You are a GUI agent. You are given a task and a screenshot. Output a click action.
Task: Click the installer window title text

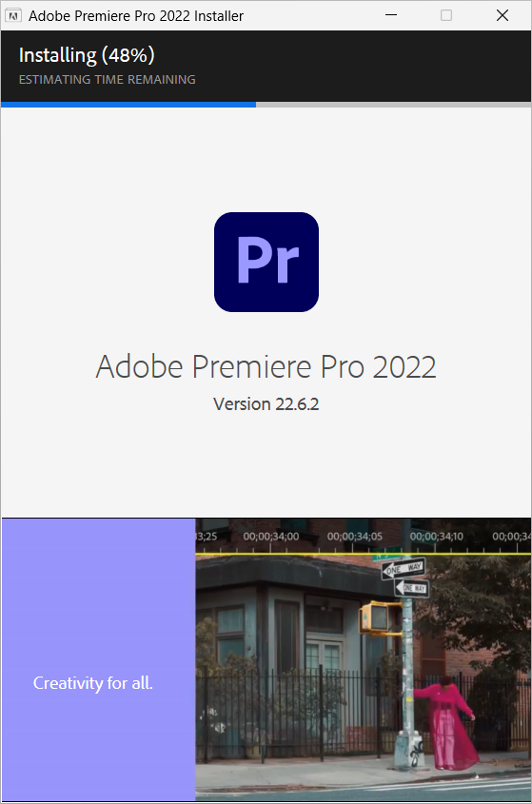(x=136, y=16)
